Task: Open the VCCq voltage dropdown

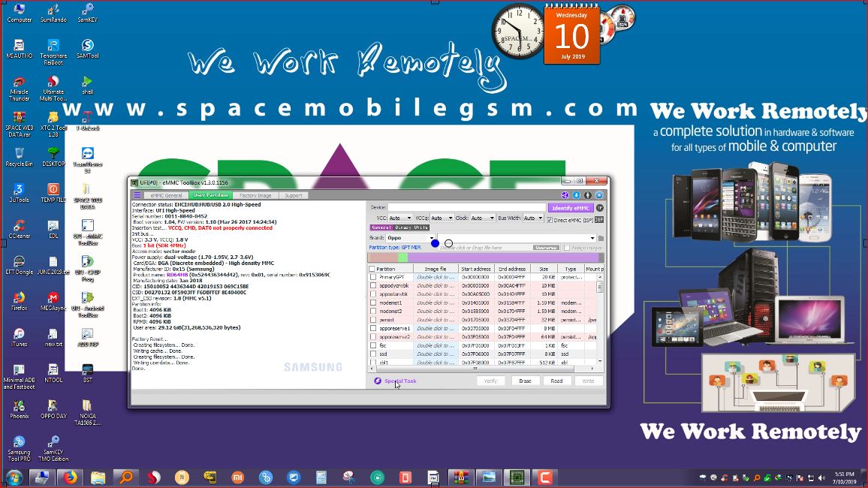Action: pos(442,218)
